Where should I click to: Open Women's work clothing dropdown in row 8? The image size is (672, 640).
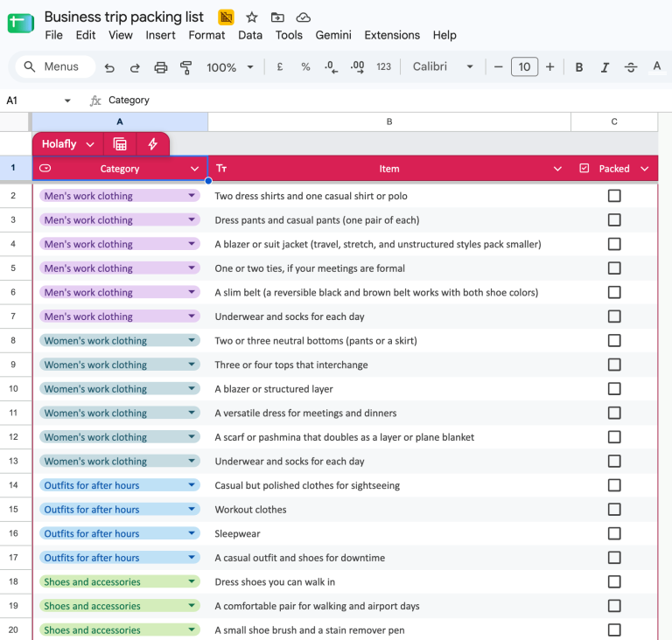[x=192, y=340]
